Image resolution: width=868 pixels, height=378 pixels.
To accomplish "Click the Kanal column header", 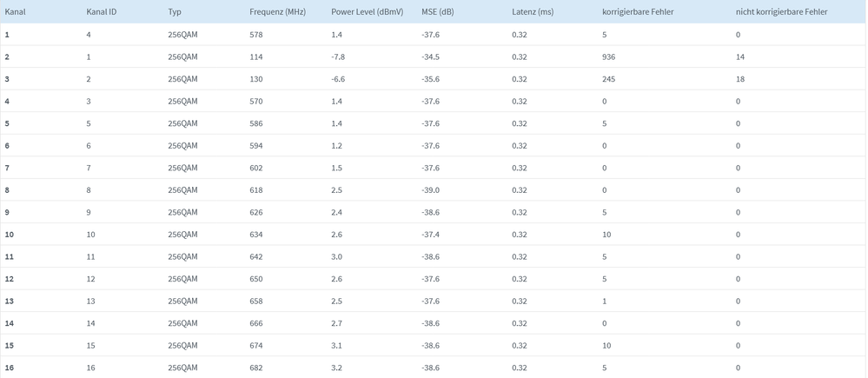I will pos(15,12).
